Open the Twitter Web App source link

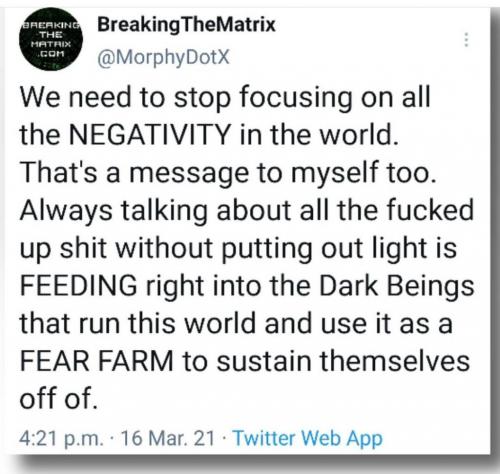click(307, 438)
